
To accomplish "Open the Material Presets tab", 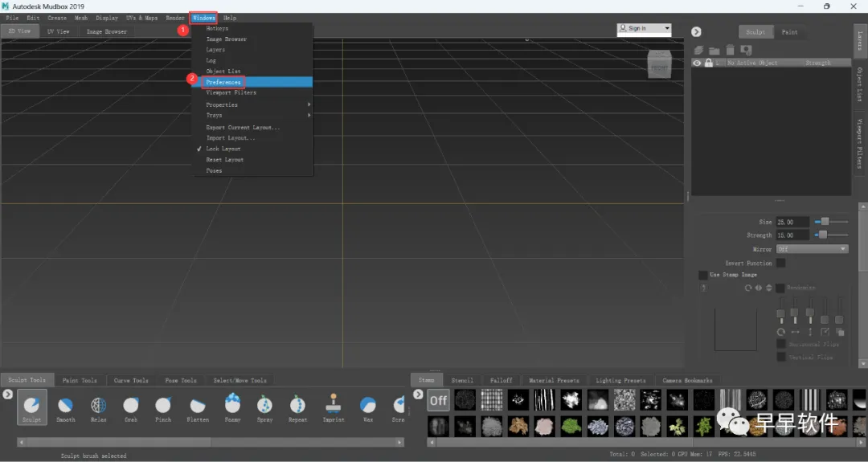I will [554, 380].
